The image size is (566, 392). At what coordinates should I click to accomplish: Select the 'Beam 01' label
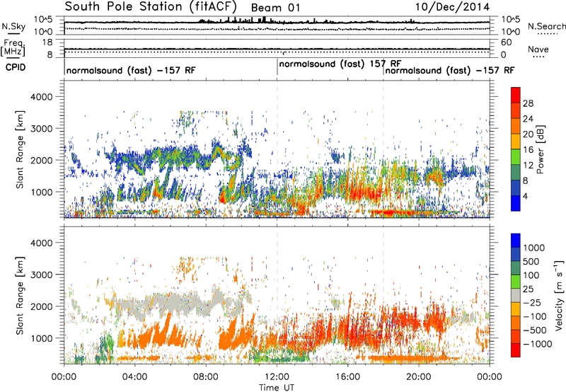point(275,8)
